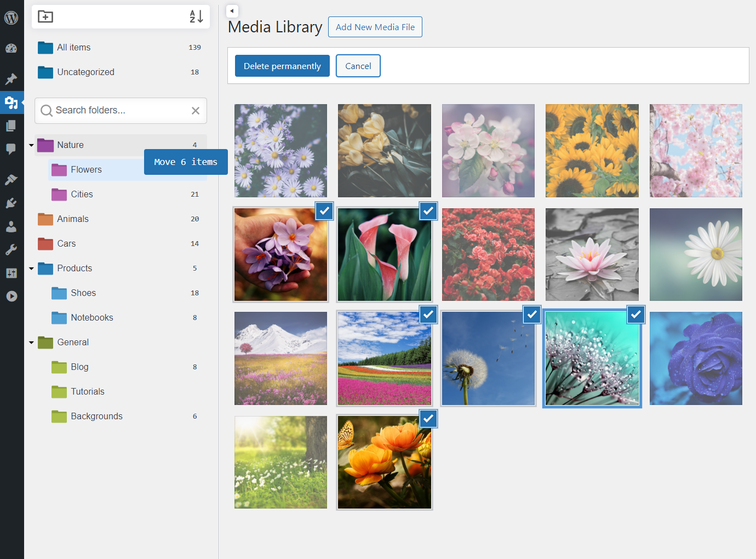Select the Backgrounds subfolder
This screenshot has height=559, width=756.
pos(96,417)
